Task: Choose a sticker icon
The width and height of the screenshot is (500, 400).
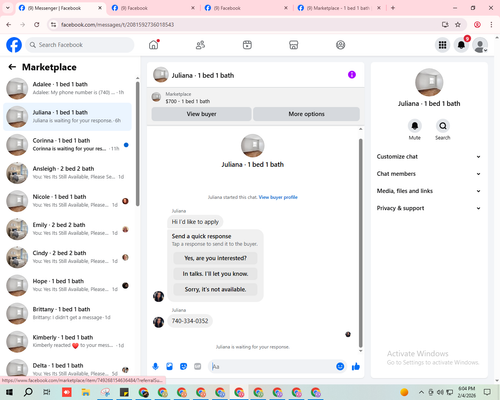Action: 183,367
